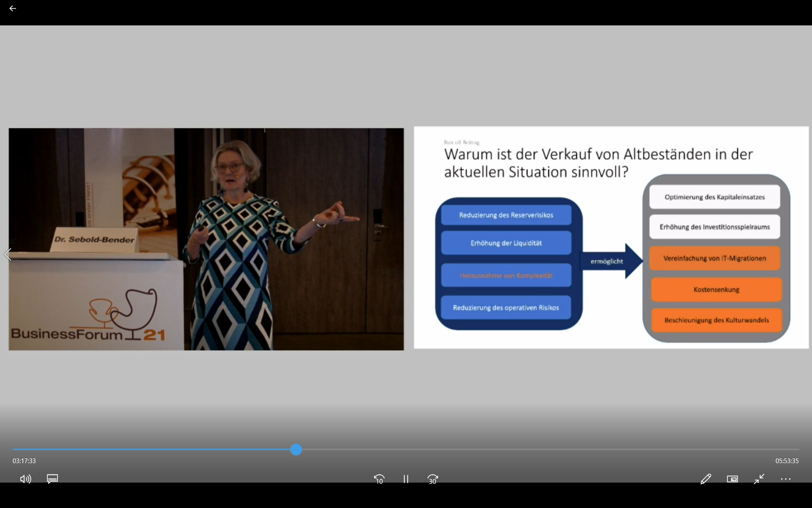
Task: Exit full screen mode
Action: (x=759, y=479)
